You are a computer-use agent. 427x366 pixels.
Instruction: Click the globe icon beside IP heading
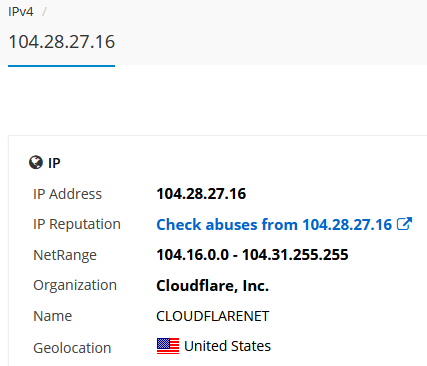tap(36, 163)
